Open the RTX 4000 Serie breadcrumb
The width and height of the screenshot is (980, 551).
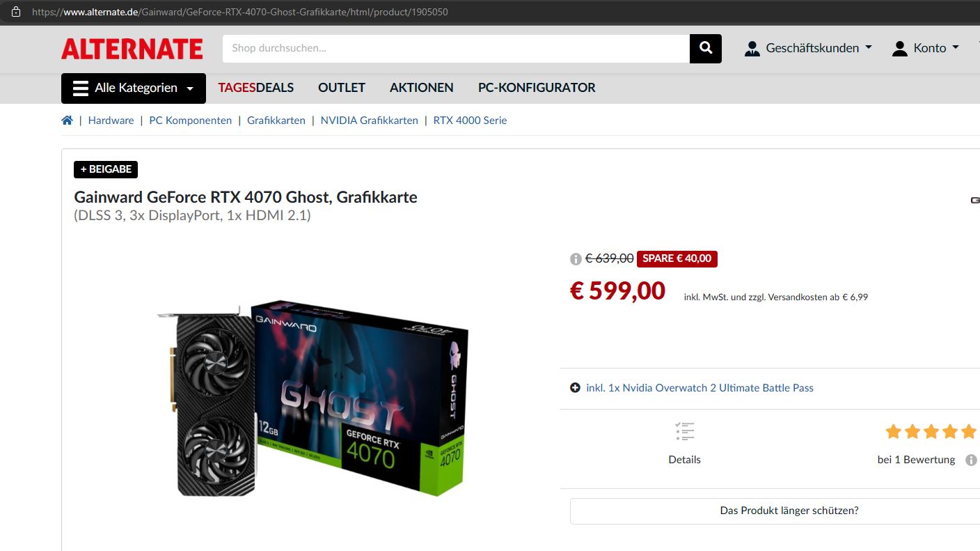coord(470,121)
